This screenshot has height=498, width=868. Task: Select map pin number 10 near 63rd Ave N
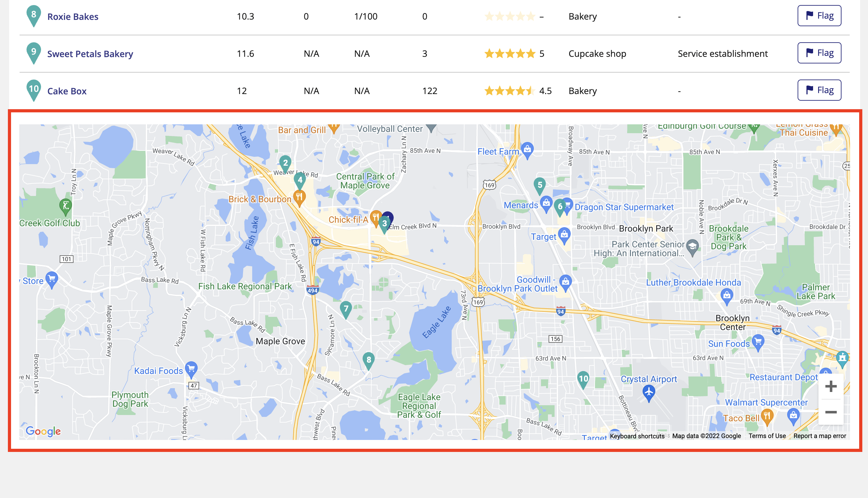583,380
